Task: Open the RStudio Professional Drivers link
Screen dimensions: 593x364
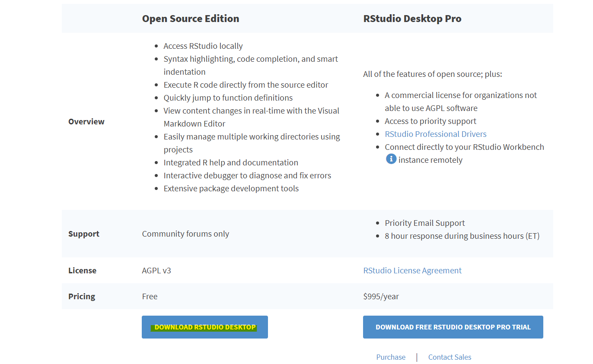Action: (436, 134)
